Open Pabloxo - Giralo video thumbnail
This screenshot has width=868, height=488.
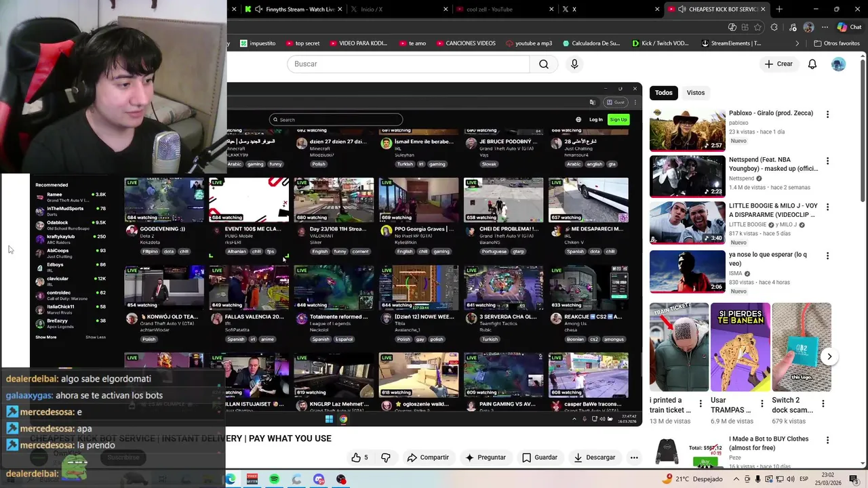coord(687,129)
